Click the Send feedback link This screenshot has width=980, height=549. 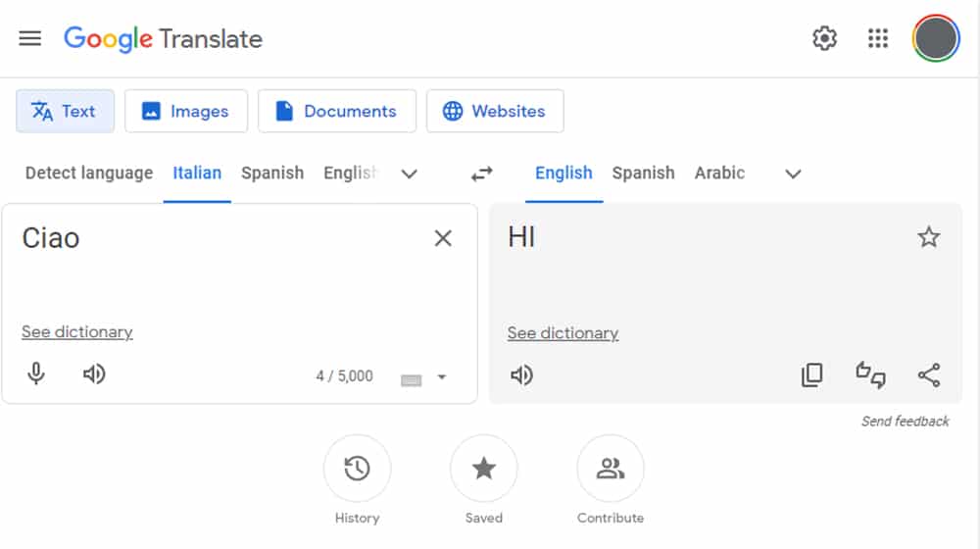pos(905,422)
